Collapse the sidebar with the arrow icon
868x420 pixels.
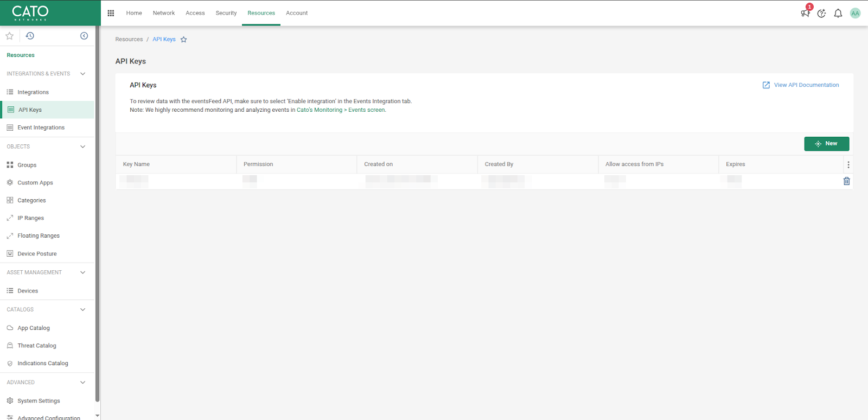coord(84,36)
